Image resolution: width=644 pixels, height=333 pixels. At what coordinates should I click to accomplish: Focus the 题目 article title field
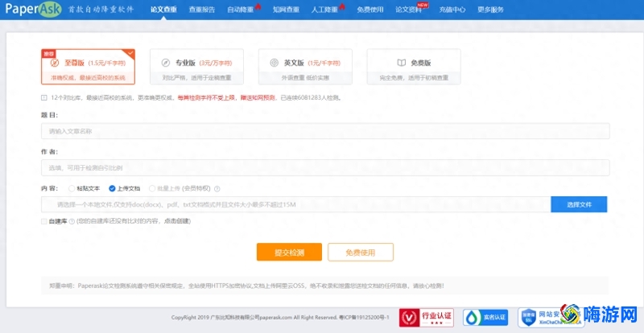(325, 131)
